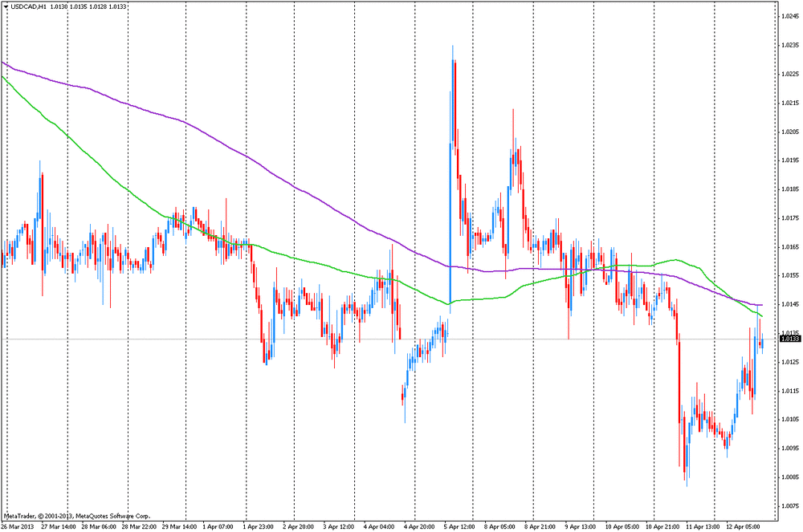Select the 8 Apr 05:00 time label

click(499, 526)
